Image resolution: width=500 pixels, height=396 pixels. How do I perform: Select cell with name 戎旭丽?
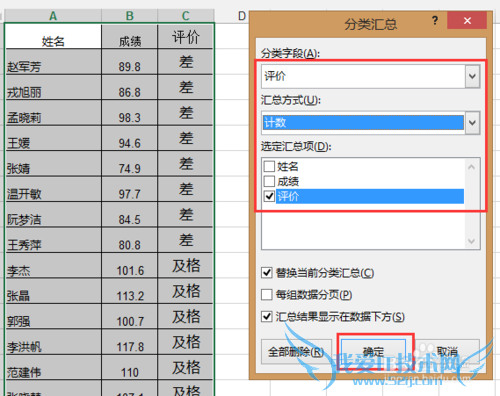(53, 87)
